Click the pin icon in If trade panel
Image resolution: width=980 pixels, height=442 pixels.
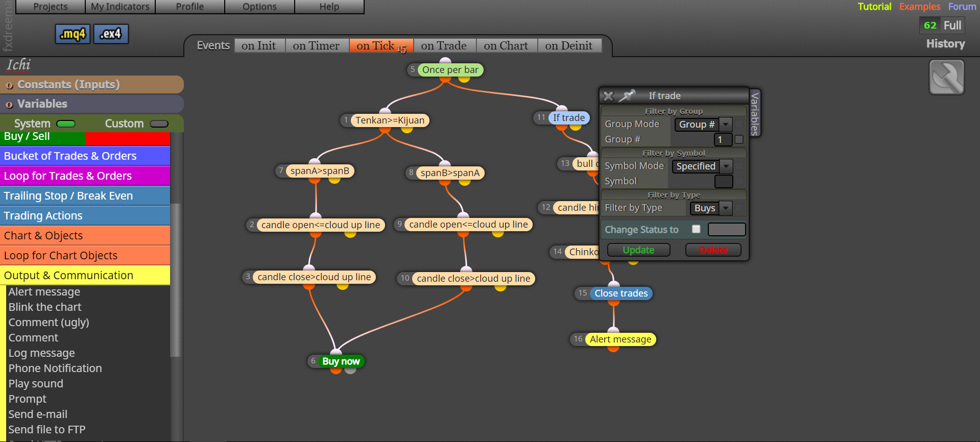click(x=628, y=95)
